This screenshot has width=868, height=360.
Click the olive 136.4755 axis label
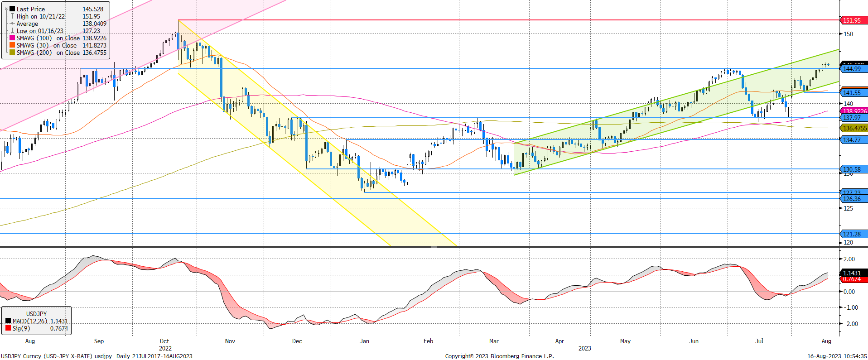[x=854, y=128]
